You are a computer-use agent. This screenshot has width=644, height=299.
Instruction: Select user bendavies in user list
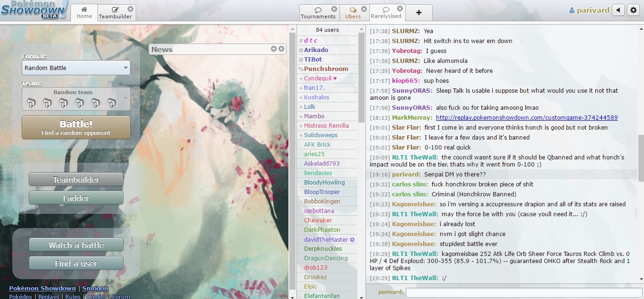pos(327,173)
